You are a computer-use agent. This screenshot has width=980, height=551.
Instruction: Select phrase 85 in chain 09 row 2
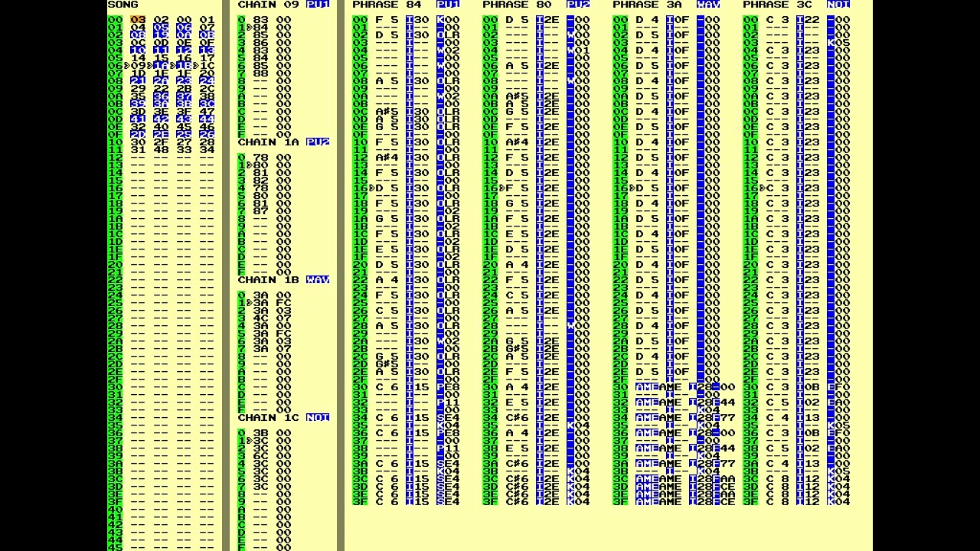click(x=260, y=35)
